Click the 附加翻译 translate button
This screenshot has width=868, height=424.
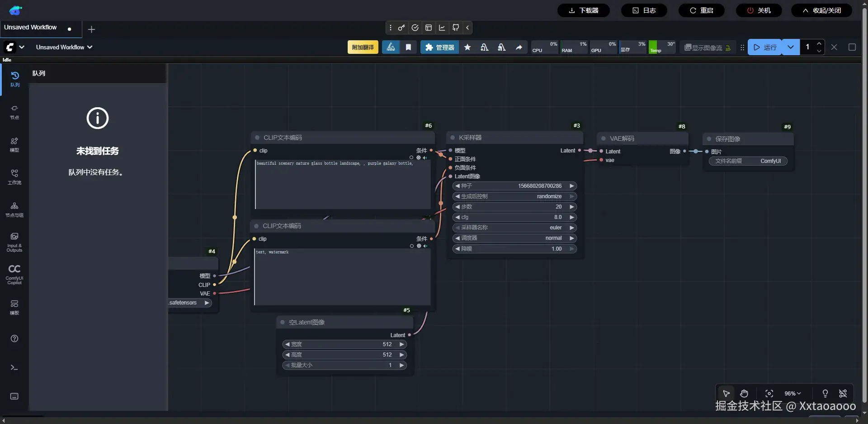pyautogui.click(x=363, y=47)
